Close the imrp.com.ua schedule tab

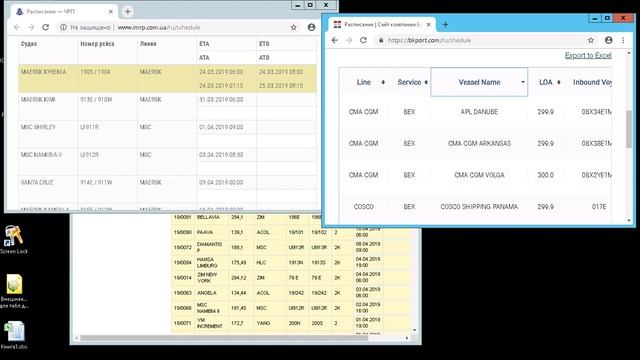tap(111, 12)
